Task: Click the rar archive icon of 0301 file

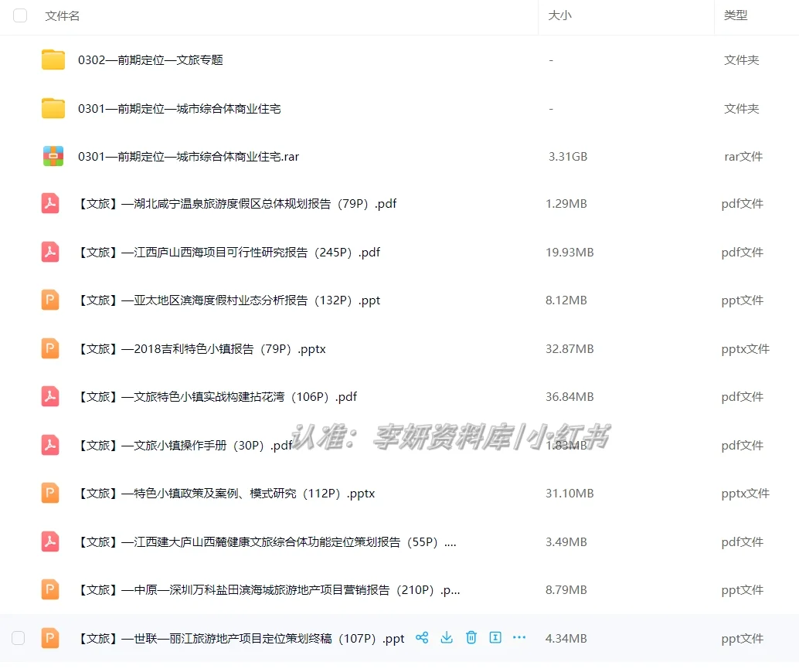Action: coord(53,156)
